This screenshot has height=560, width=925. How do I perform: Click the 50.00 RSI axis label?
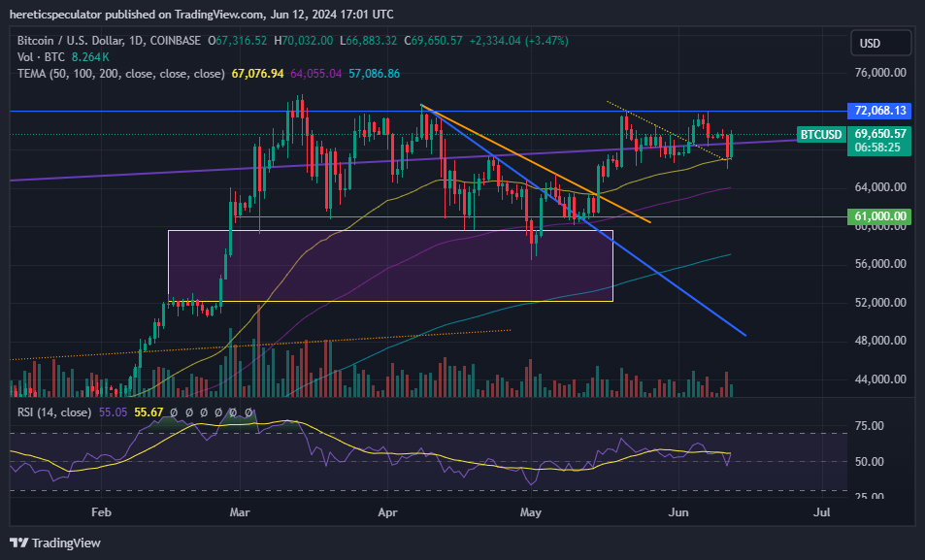870,461
